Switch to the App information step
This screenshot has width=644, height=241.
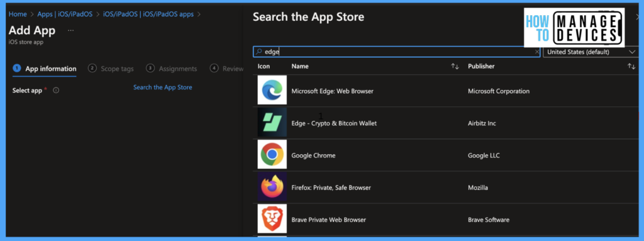point(45,69)
